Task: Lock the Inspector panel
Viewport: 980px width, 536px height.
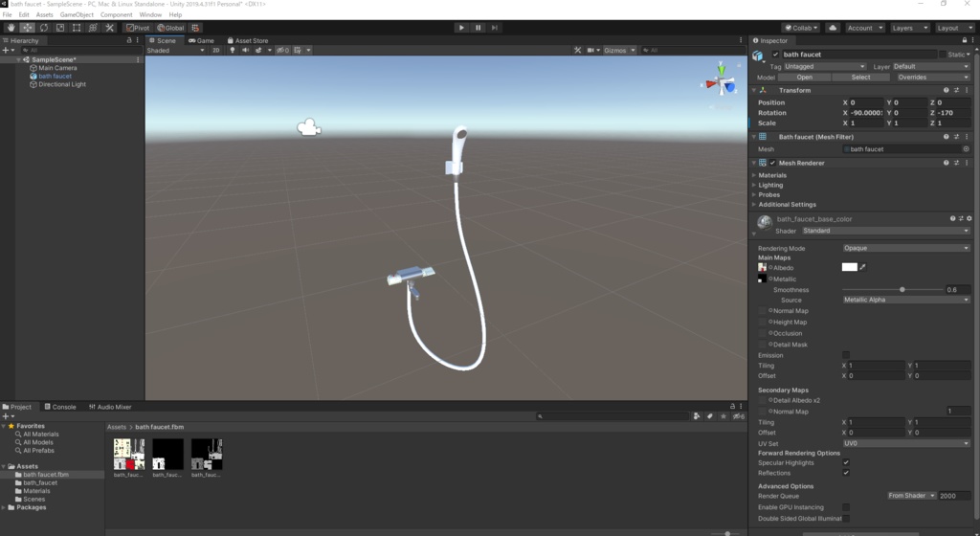Action: point(964,40)
